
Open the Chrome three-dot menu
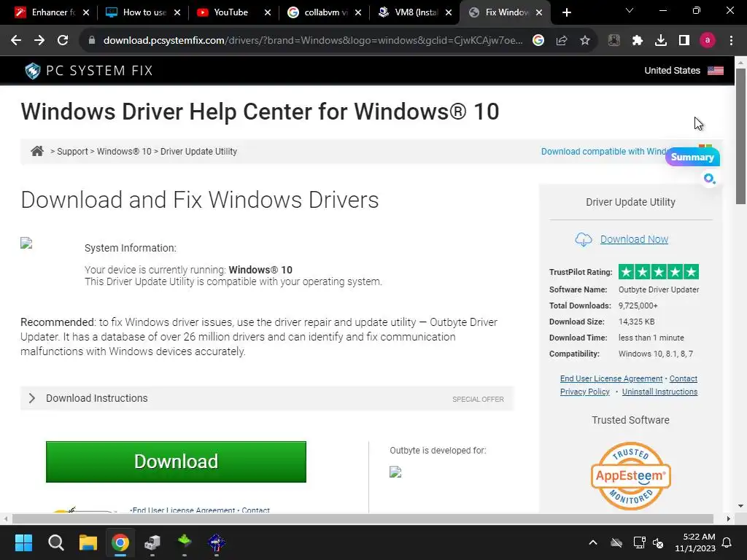pos(731,41)
